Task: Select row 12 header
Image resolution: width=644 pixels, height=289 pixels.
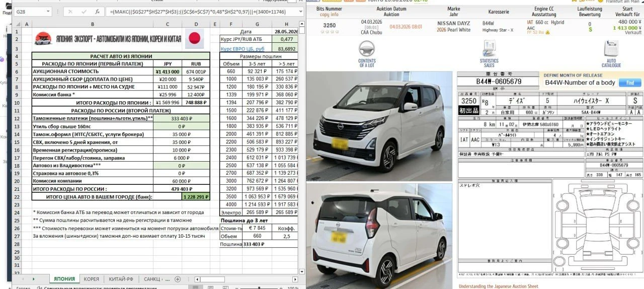Action: tap(18, 118)
